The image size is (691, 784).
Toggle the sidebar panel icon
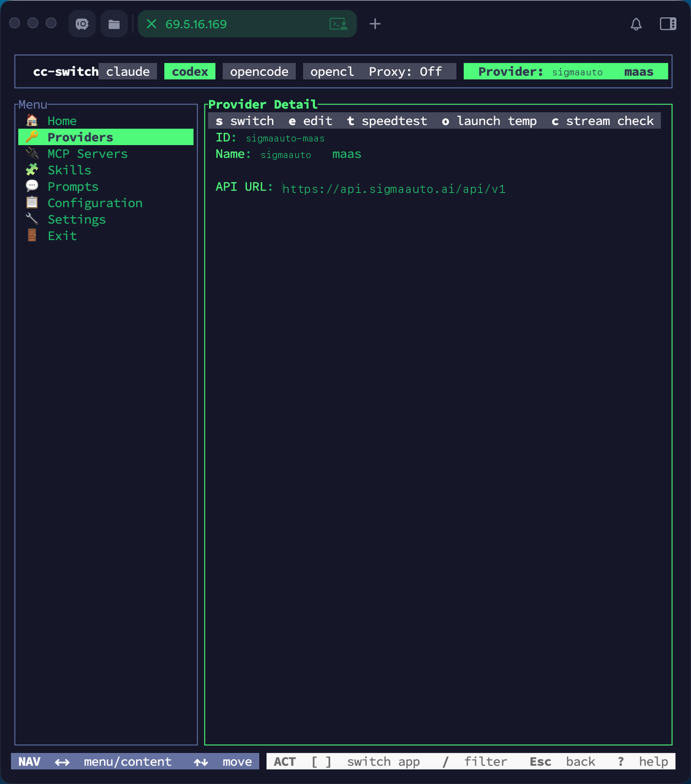pyautogui.click(x=668, y=24)
